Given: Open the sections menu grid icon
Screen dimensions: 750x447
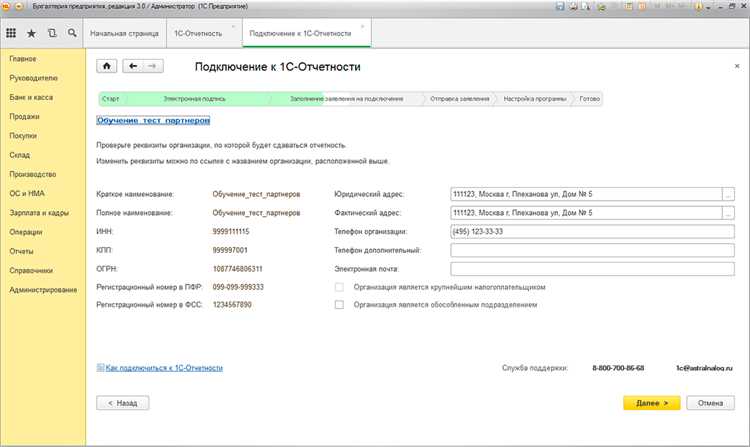Looking at the screenshot, I should pyautogui.click(x=11, y=33).
